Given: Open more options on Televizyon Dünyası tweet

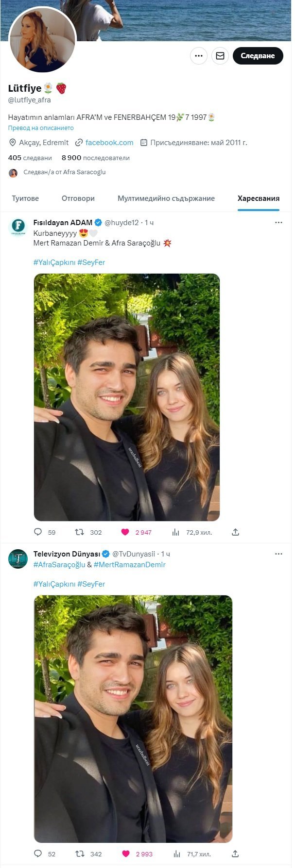Looking at the screenshot, I should click(x=278, y=554).
